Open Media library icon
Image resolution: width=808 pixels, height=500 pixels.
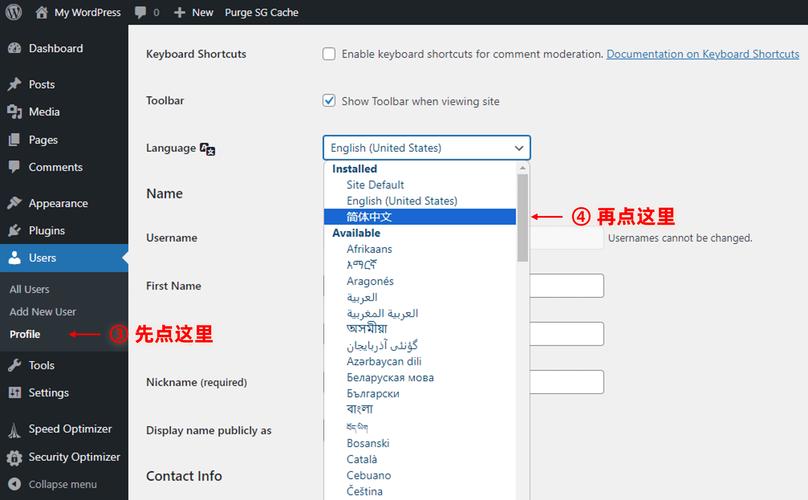click(14, 112)
